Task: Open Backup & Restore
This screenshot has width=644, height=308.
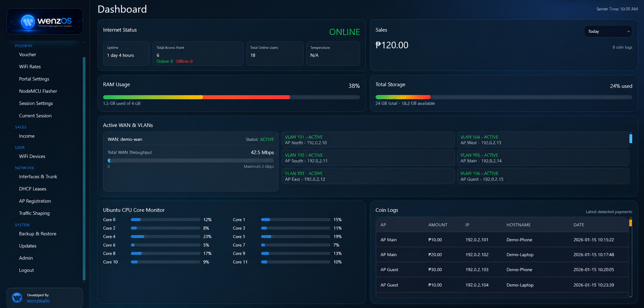Action: point(38,234)
